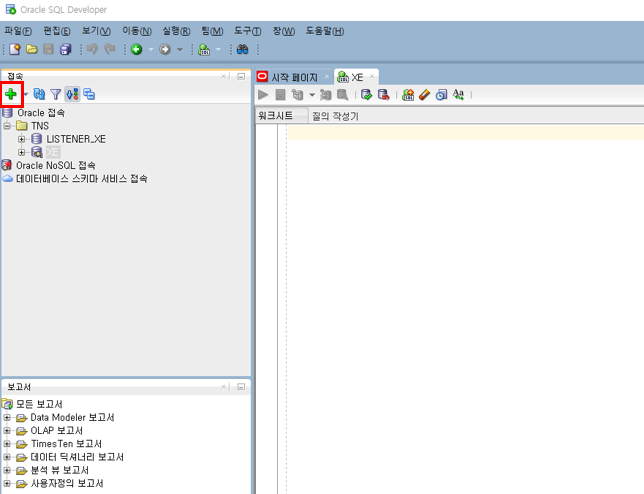Minimize the 접속 panel
Image resolution: width=644 pixels, height=494 pixels.
pyautogui.click(x=241, y=76)
